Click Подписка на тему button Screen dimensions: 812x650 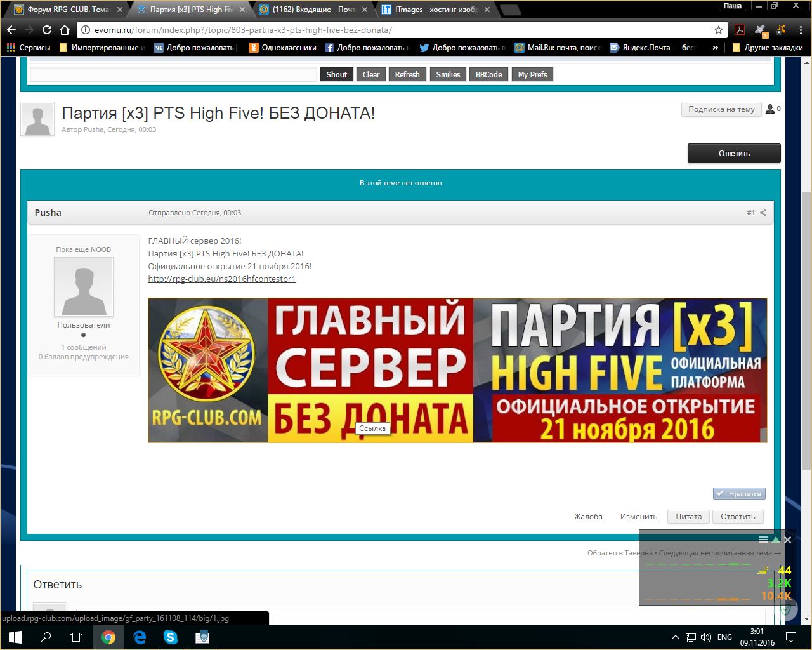721,109
